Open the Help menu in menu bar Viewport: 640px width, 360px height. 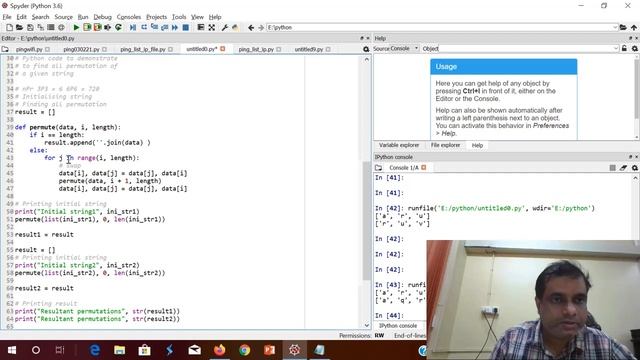pos(215,17)
